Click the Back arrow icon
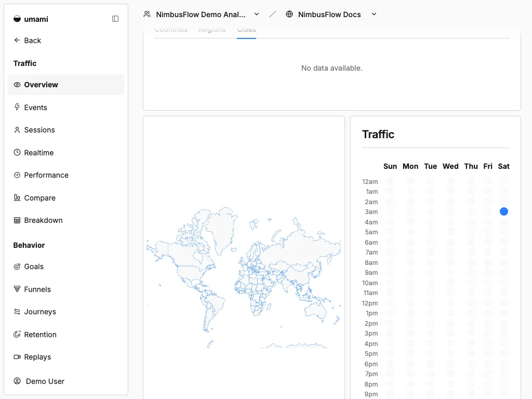This screenshot has height=399, width=532. (17, 40)
